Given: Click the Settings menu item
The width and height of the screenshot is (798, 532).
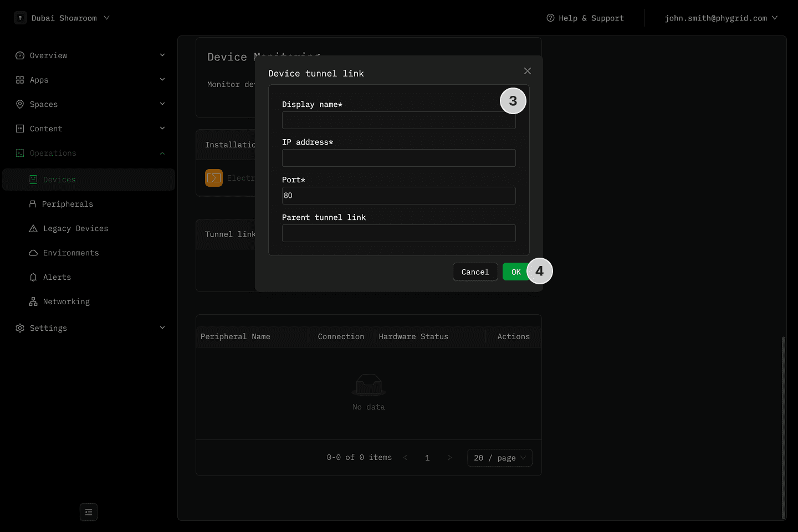Looking at the screenshot, I should pyautogui.click(x=89, y=328).
